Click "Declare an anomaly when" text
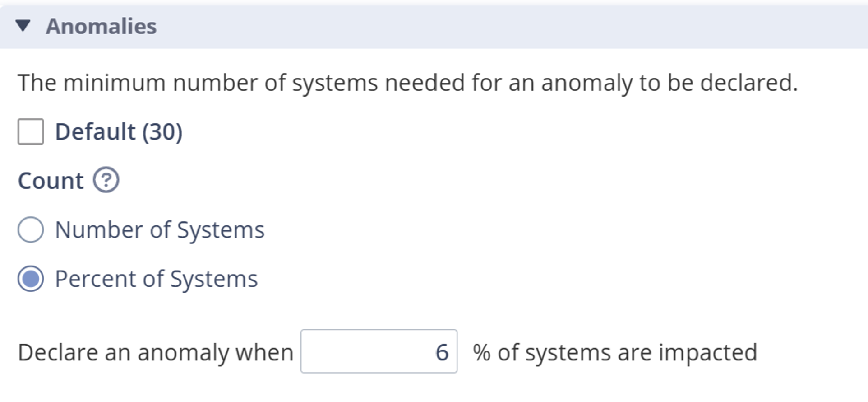868x402 pixels. coord(156,352)
